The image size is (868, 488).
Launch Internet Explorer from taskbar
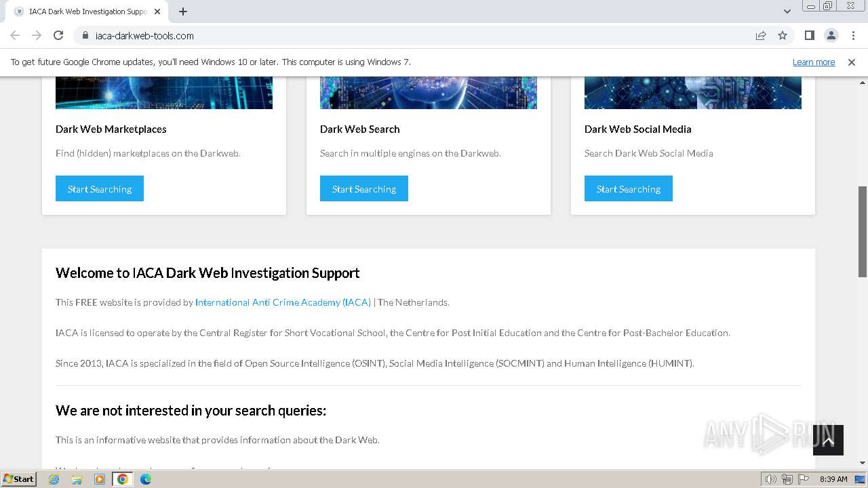[54, 479]
